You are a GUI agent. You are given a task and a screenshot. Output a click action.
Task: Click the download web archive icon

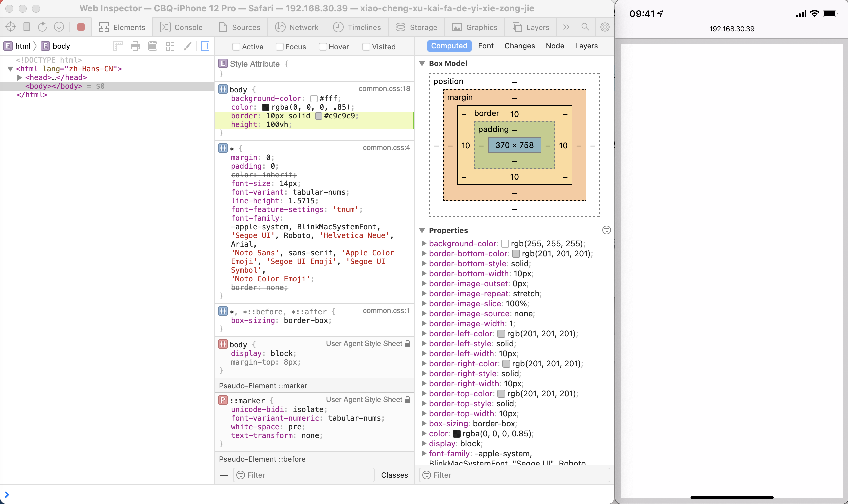(59, 27)
